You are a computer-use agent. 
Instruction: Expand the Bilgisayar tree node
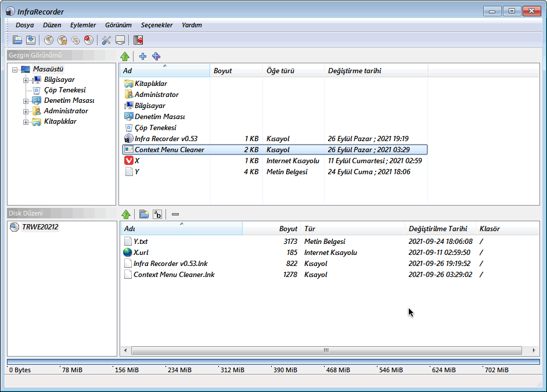[26, 80]
